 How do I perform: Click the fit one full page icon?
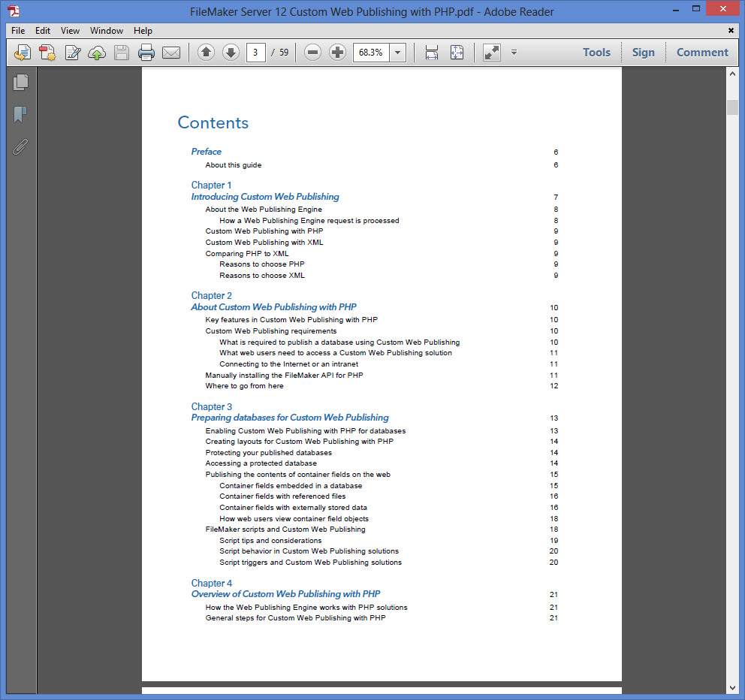click(x=457, y=53)
